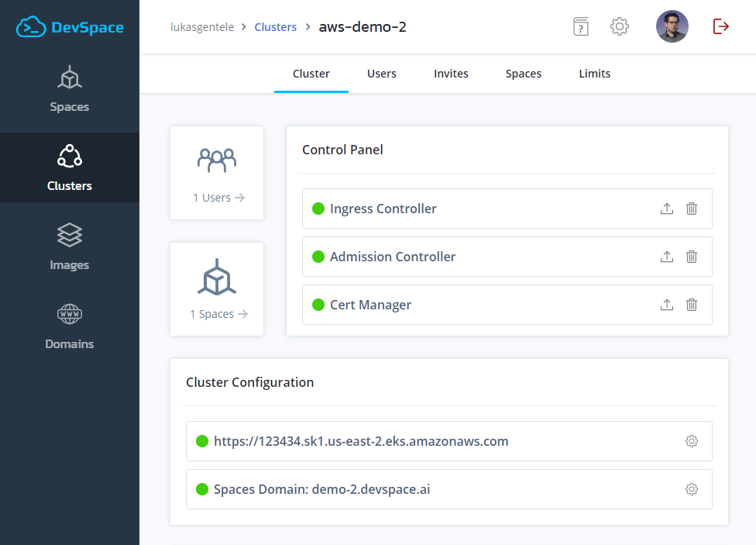Click the Cert Manager label
The height and width of the screenshot is (545, 756).
click(x=370, y=305)
